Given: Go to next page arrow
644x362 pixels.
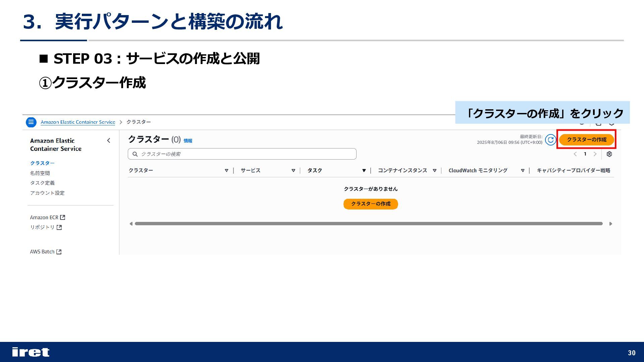Looking at the screenshot, I should [x=595, y=154].
